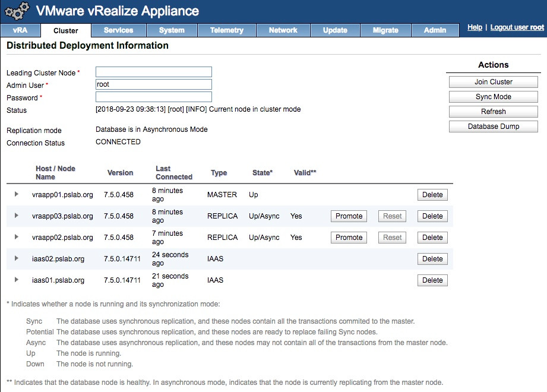The width and height of the screenshot is (547, 392).
Task: Switch to the Services tab
Action: coord(118,30)
